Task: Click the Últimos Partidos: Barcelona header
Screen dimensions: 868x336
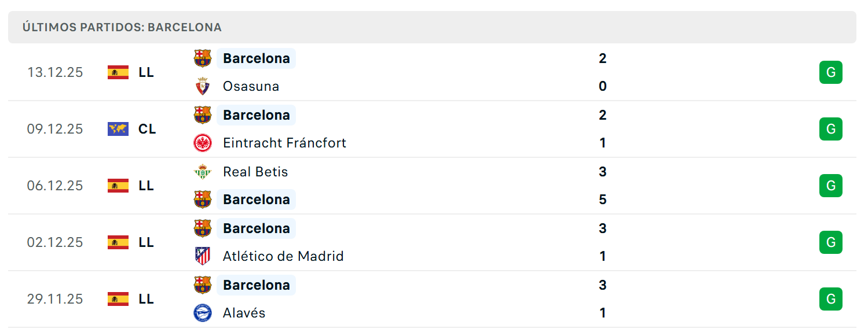Action: pyautogui.click(x=122, y=27)
